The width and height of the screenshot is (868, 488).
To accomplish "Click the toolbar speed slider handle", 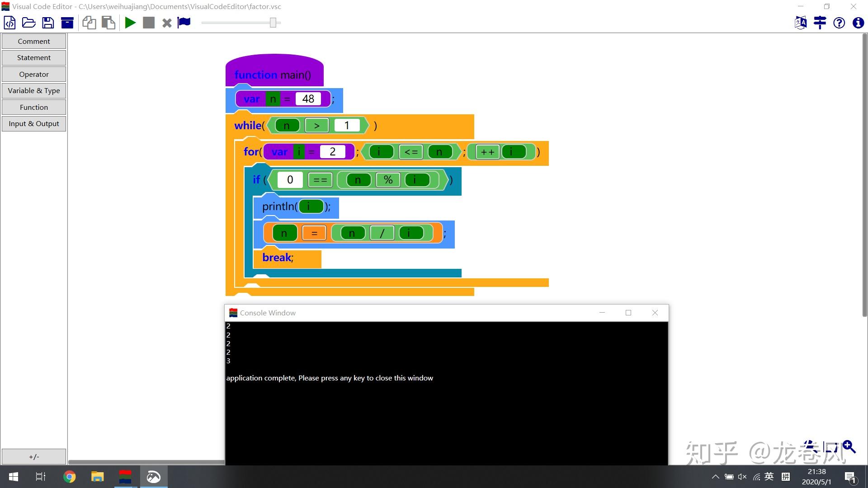I will (x=273, y=23).
